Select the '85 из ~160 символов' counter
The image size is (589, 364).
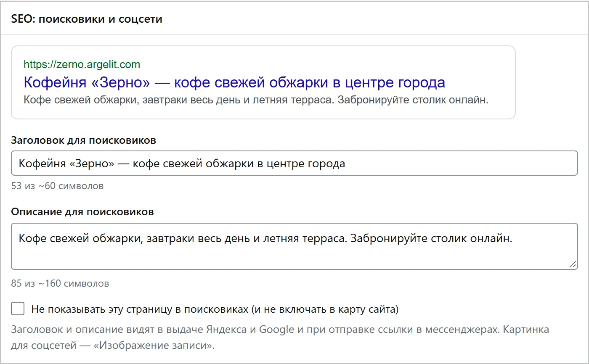[x=60, y=283]
